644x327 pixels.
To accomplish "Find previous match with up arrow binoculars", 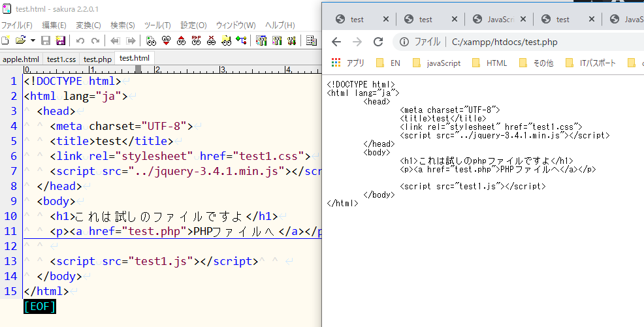I will pyautogui.click(x=181, y=40).
